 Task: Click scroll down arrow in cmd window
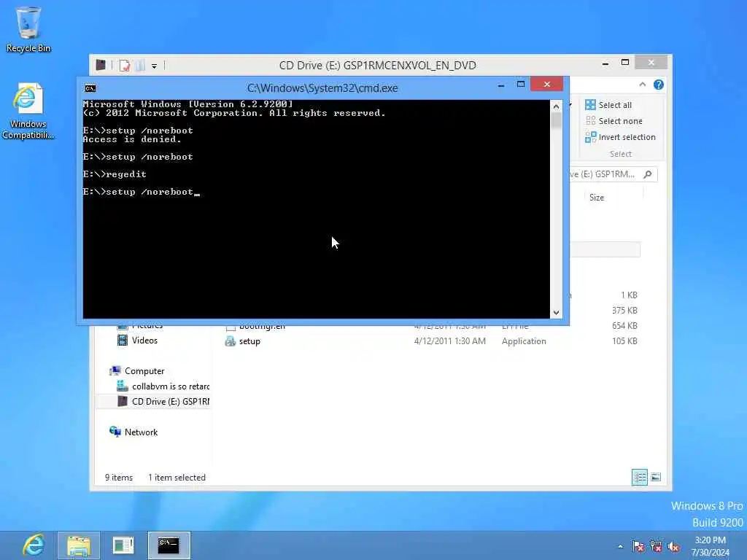556,312
